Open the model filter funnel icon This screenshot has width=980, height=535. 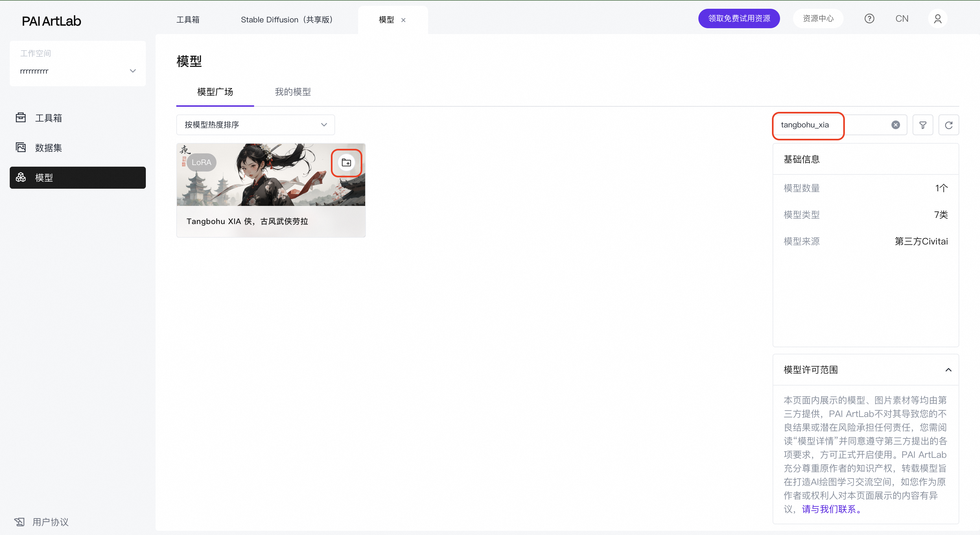click(x=923, y=125)
